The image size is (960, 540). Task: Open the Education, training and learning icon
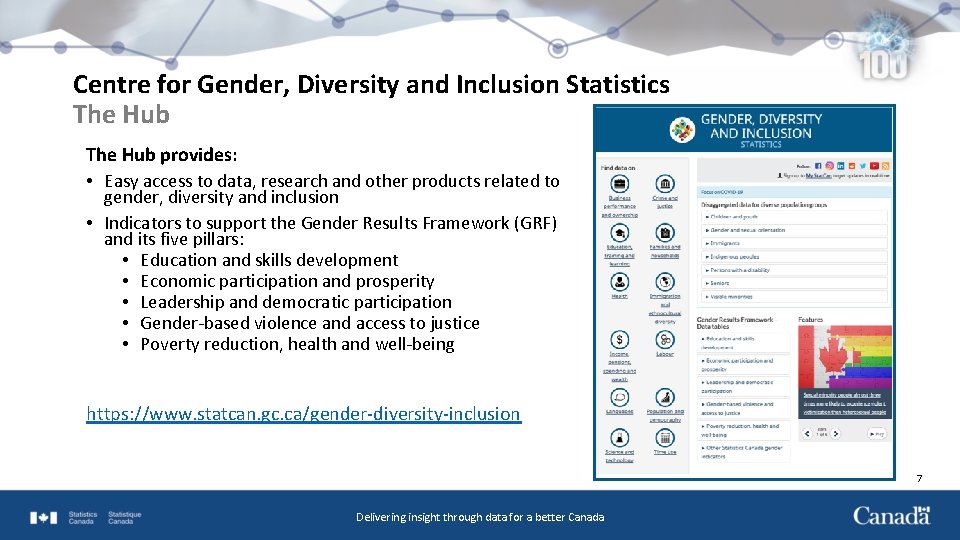point(620,233)
